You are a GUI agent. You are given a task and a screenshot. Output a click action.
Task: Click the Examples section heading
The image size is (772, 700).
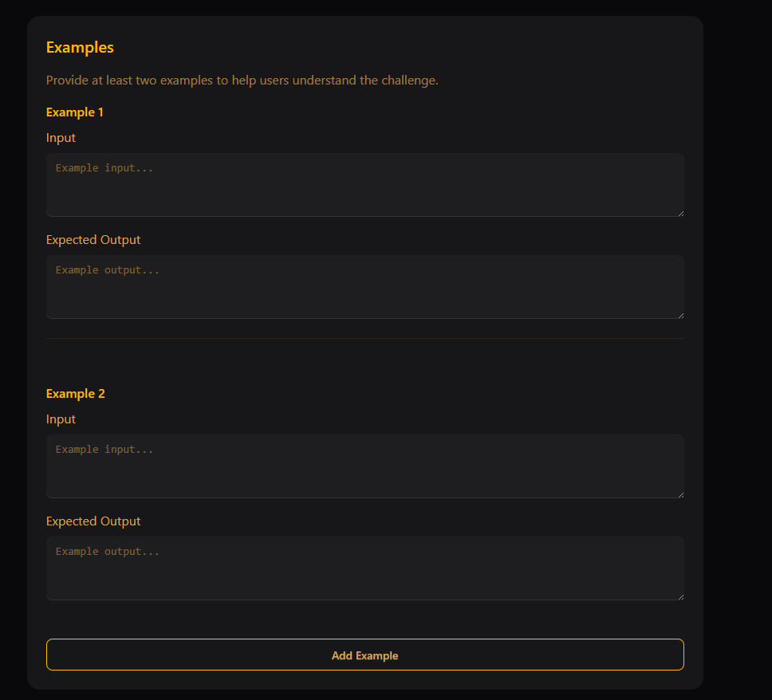click(80, 47)
